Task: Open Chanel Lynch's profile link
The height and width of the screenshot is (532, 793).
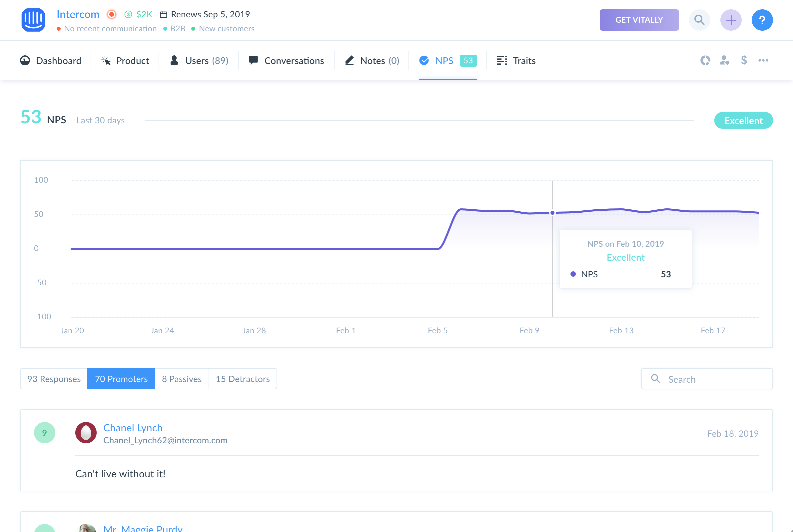Action: pyautogui.click(x=133, y=427)
